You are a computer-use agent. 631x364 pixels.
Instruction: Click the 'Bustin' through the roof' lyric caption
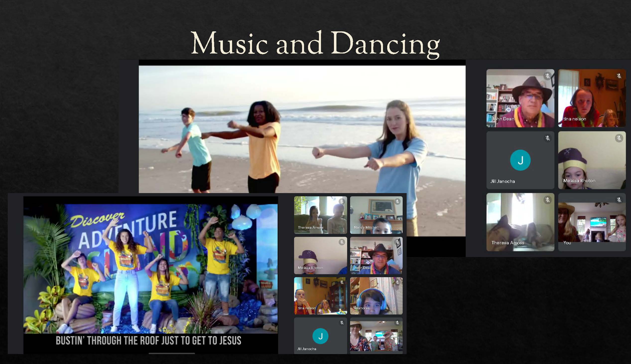click(x=148, y=341)
